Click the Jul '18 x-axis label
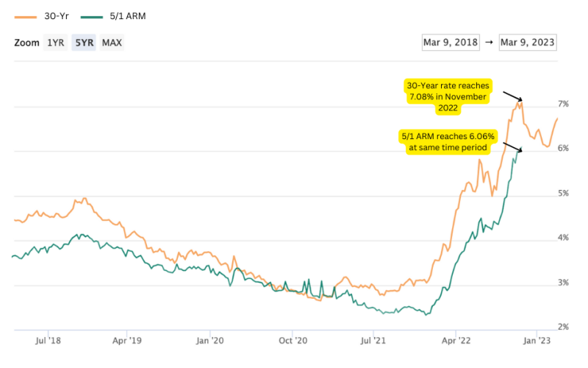 pos(47,341)
